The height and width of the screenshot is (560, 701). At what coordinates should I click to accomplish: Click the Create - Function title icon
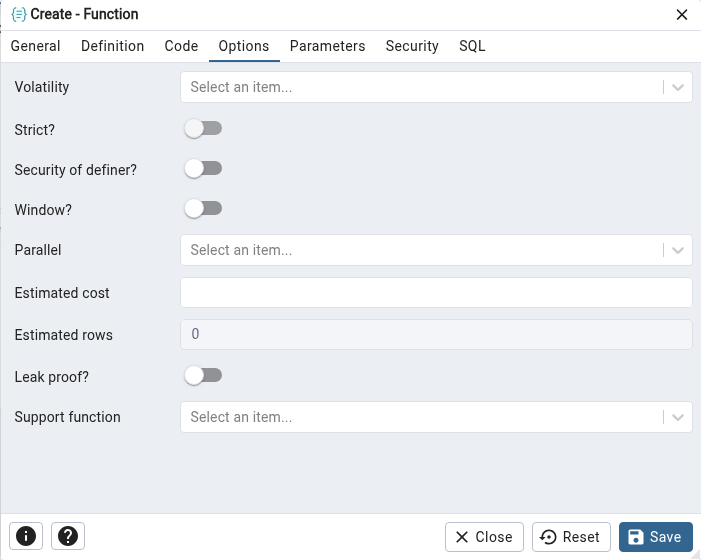19,14
